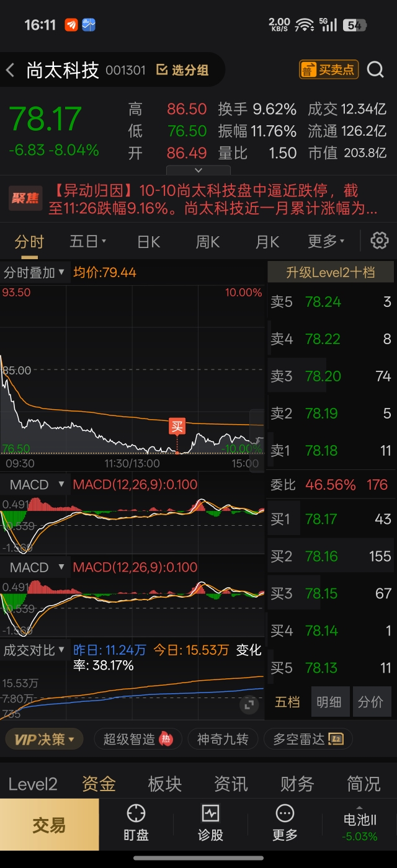Tap the 卖1 78.18 order row
The height and width of the screenshot is (868, 397).
pyautogui.click(x=331, y=451)
